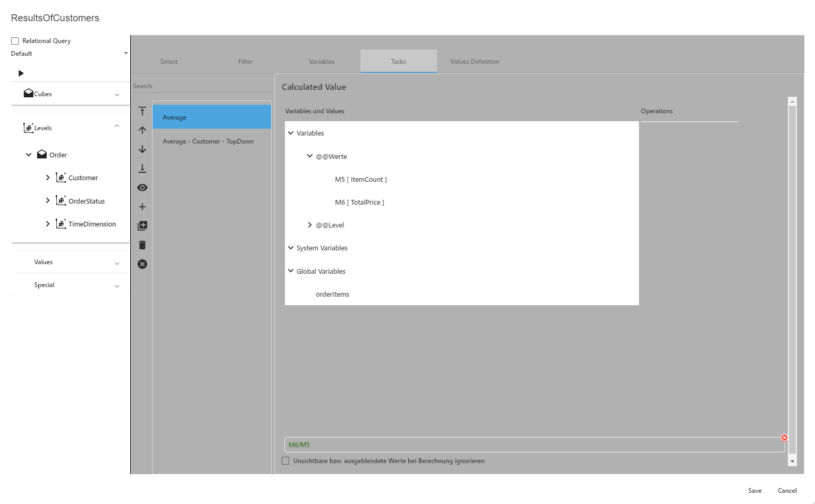Expand the Customer level node
The height and width of the screenshot is (504, 815).
click(48, 178)
